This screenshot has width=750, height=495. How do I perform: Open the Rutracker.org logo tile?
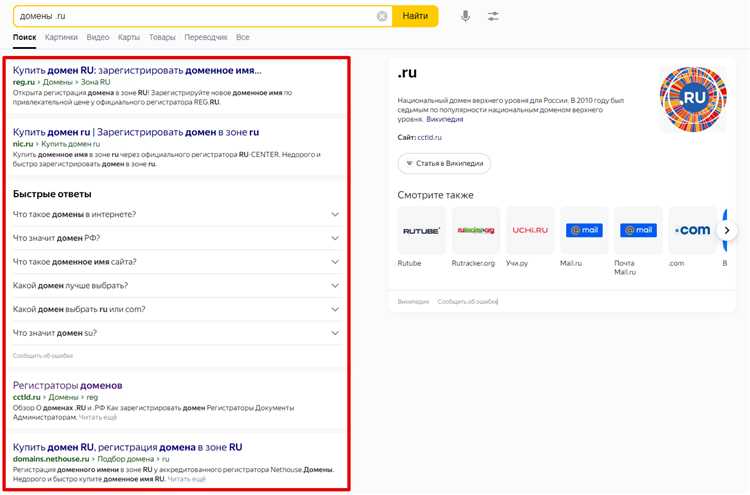pyautogui.click(x=476, y=230)
